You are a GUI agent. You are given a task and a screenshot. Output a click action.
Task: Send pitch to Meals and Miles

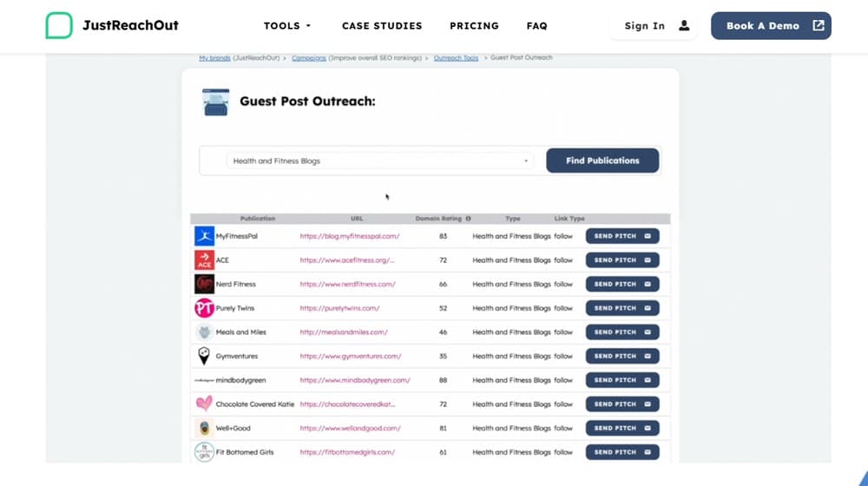click(622, 332)
